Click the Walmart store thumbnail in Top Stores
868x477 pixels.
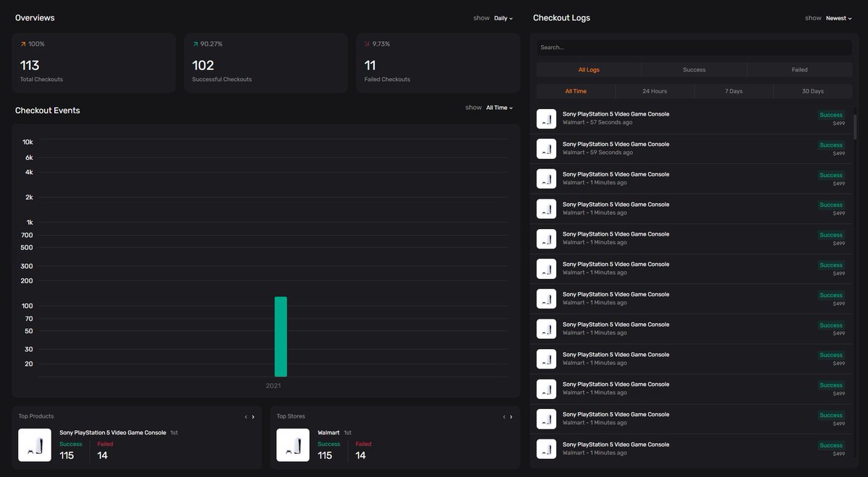[293, 445]
